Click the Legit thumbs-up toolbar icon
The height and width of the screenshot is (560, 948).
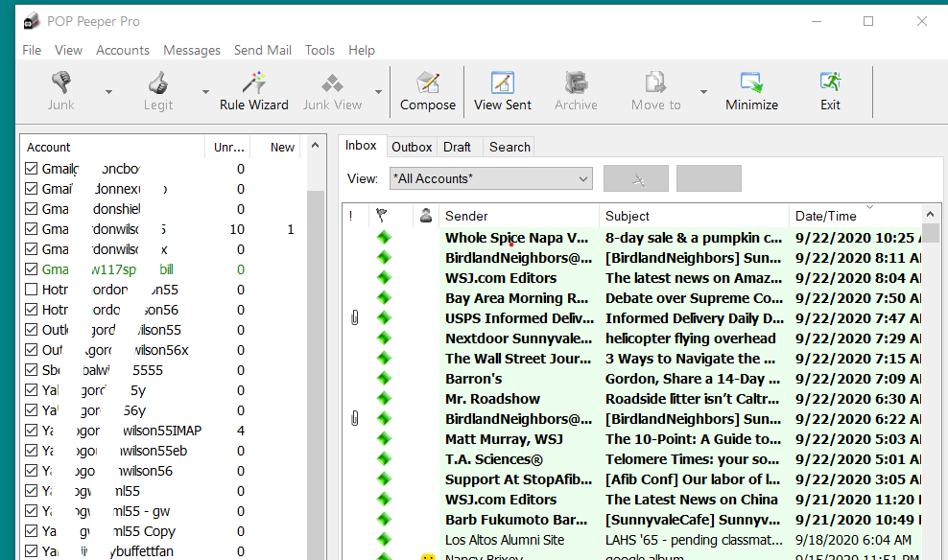click(158, 82)
